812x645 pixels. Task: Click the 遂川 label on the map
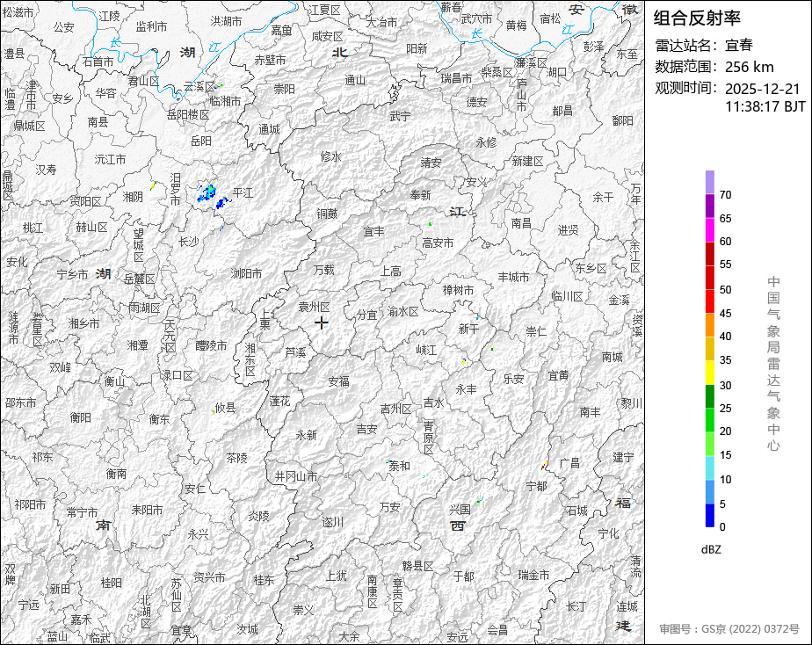coord(333,522)
